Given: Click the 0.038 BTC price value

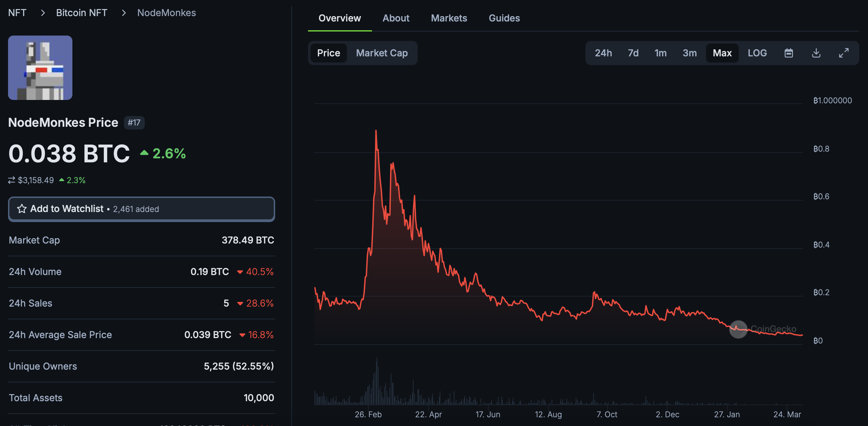Looking at the screenshot, I should [69, 154].
